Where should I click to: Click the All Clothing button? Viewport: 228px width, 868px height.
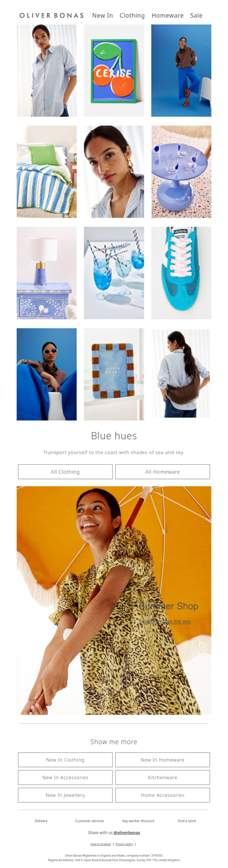pos(65,472)
